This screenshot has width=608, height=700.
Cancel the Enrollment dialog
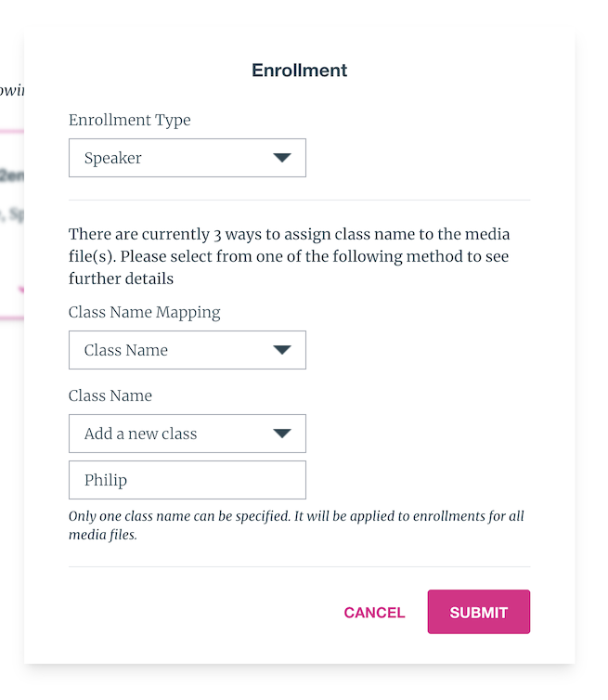click(374, 613)
